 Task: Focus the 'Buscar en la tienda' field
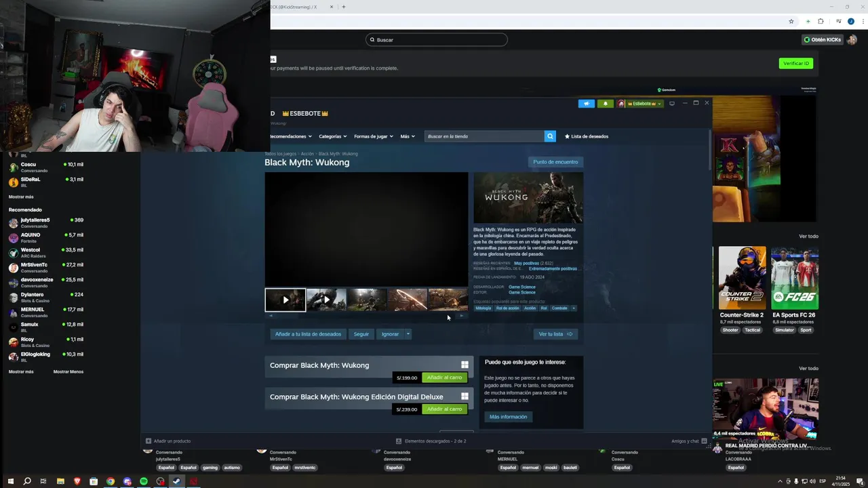[484, 136]
